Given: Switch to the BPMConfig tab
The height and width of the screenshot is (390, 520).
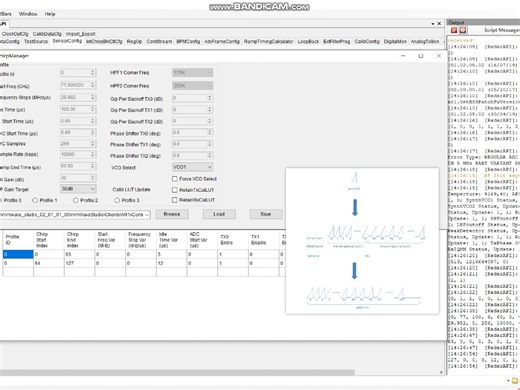Looking at the screenshot, I should coord(188,42).
